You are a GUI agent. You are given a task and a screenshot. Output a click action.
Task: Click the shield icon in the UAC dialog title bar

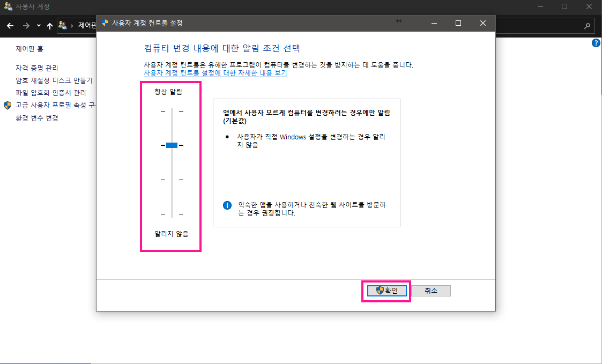(x=105, y=23)
